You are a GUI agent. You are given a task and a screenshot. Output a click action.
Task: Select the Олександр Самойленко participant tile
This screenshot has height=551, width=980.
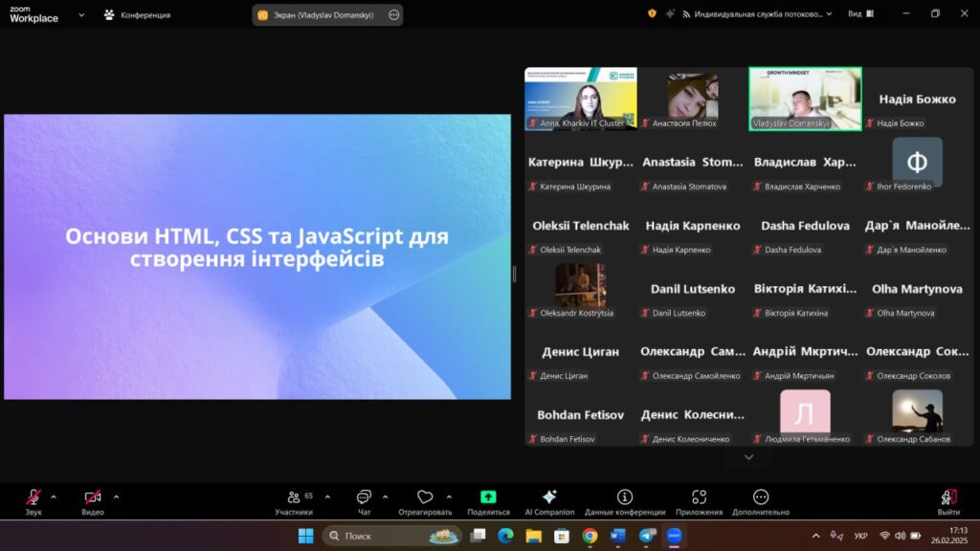tap(693, 352)
